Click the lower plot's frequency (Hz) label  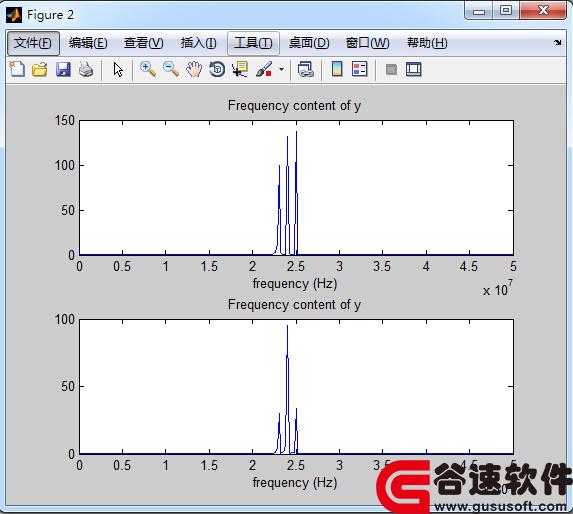point(295,483)
